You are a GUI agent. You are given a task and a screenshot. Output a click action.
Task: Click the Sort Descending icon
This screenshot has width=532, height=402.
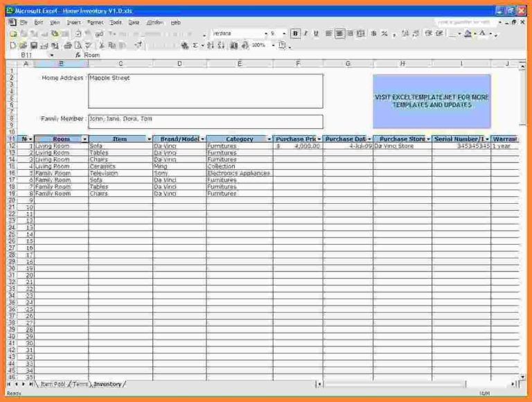click(x=221, y=46)
